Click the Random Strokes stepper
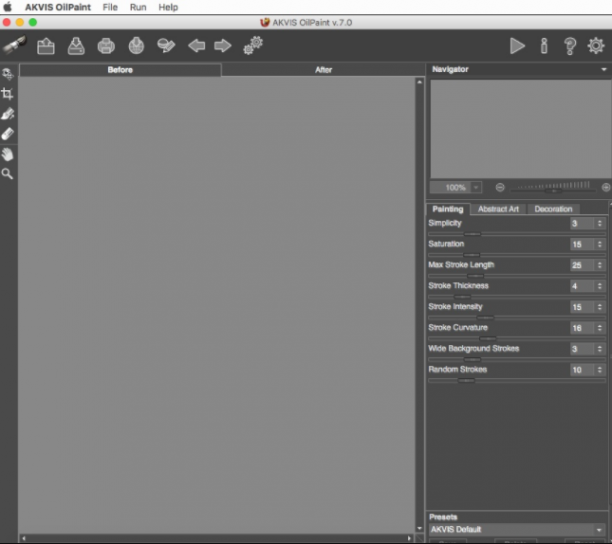 point(600,370)
